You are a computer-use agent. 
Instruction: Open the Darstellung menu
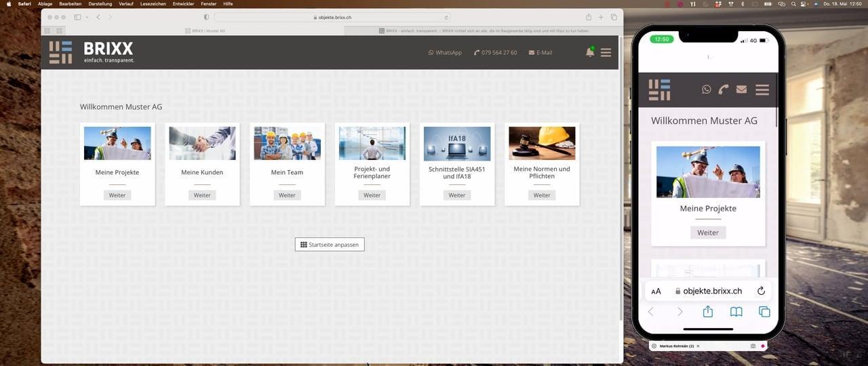[x=100, y=3]
